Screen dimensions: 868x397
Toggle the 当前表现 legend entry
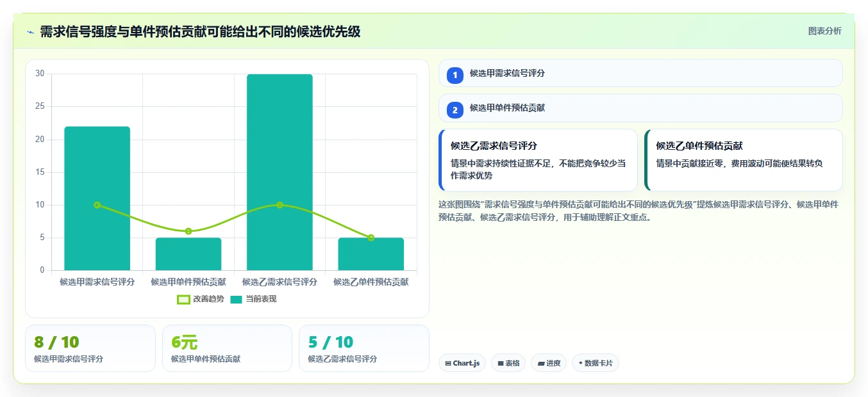tap(253, 299)
